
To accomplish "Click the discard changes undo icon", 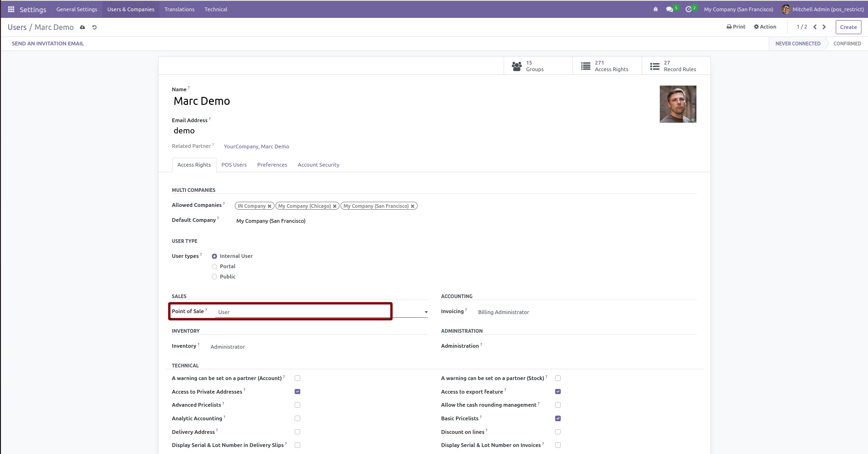I will click(94, 28).
